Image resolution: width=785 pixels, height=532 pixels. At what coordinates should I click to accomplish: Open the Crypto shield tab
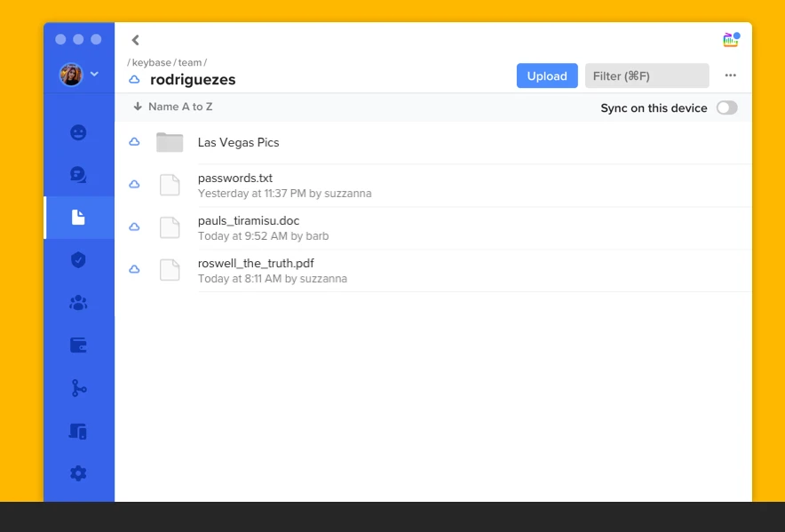point(78,260)
